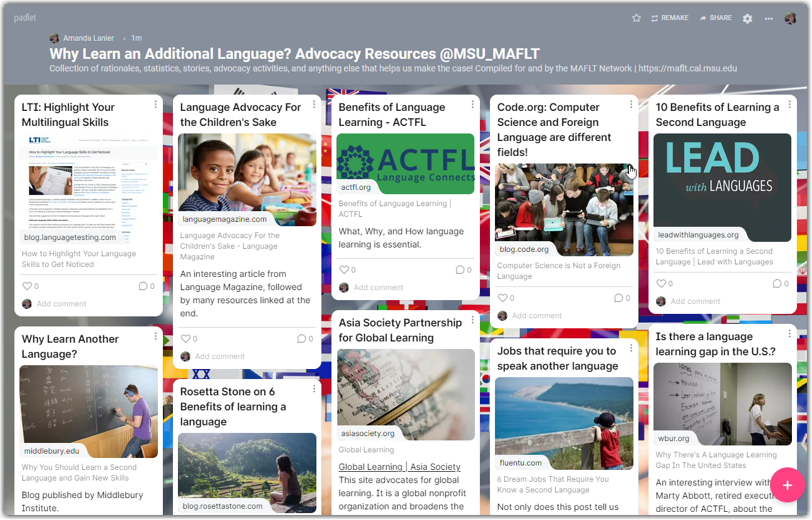Open the post menu for Language Advocacy For the Children's Sake

(314, 105)
